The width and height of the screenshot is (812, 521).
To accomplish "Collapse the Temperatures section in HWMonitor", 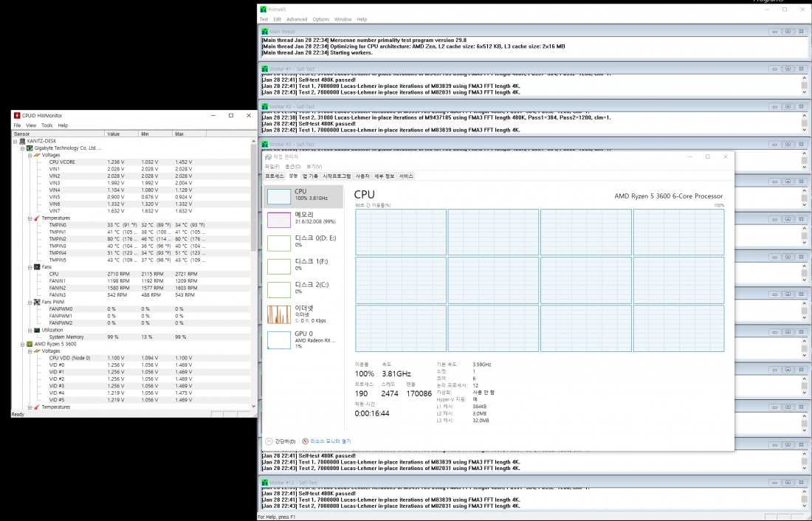I will [x=29, y=218].
